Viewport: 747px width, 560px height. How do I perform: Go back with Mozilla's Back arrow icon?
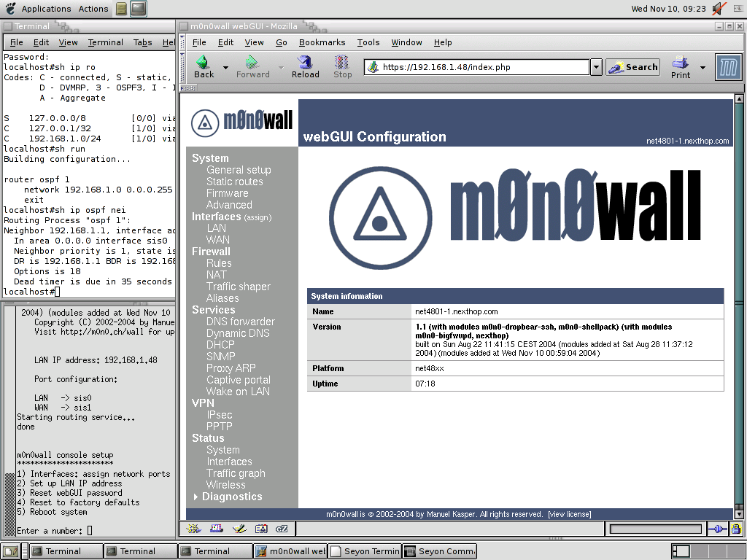pyautogui.click(x=204, y=63)
